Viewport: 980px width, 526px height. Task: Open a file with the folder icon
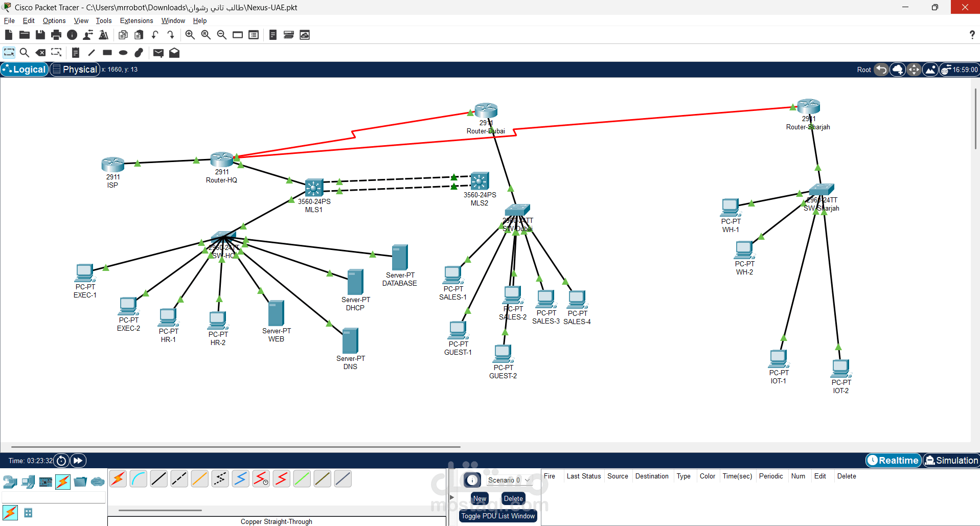pos(25,35)
